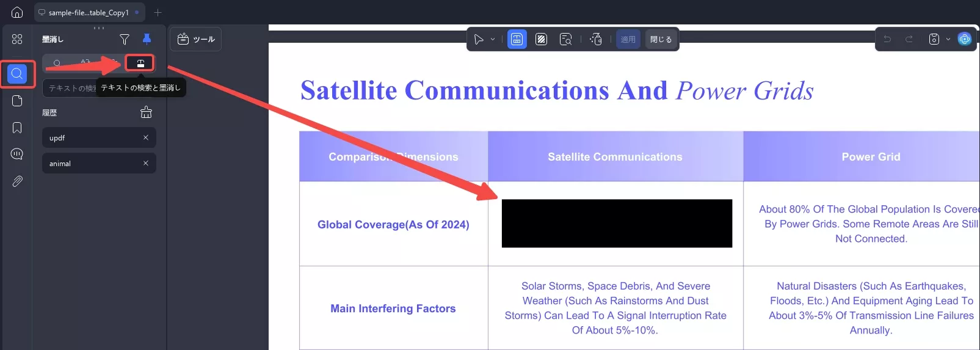Click the sanitize document spray icon
Viewport: 980px width, 350px height.
coord(596,39)
